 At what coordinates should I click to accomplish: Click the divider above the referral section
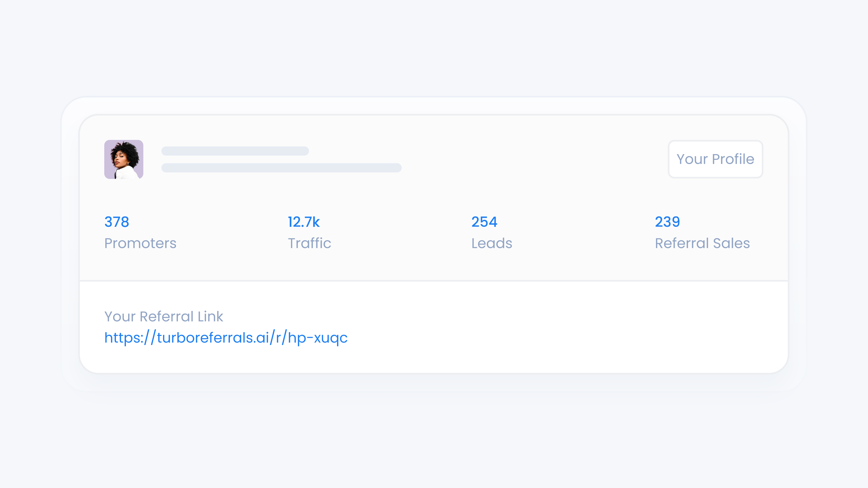pyautogui.click(x=434, y=281)
